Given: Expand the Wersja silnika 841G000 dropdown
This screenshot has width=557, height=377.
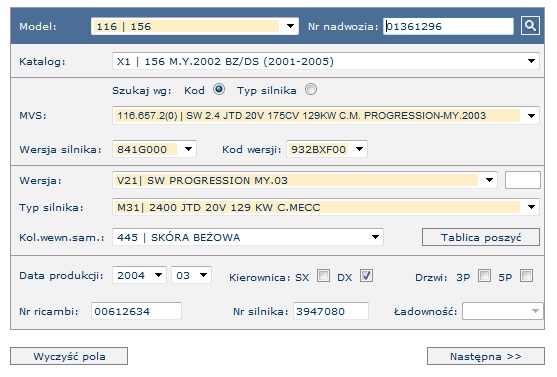Looking at the screenshot, I should 154,149.
